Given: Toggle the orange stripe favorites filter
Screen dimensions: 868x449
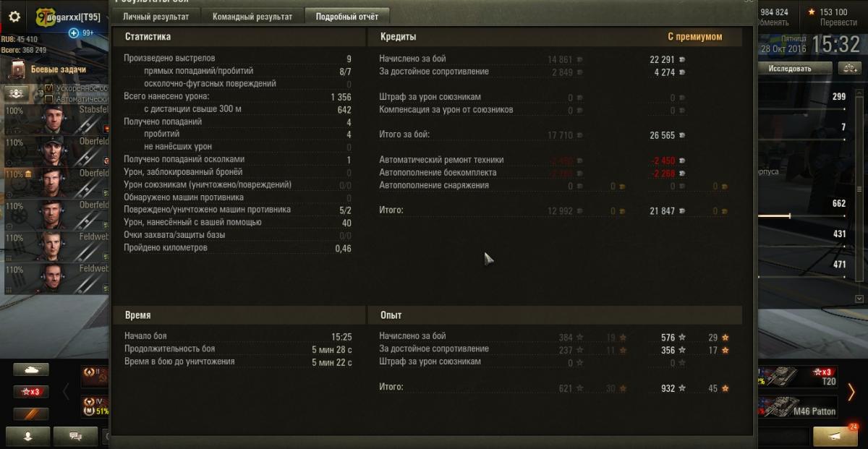Looking at the screenshot, I should pyautogui.click(x=31, y=414).
